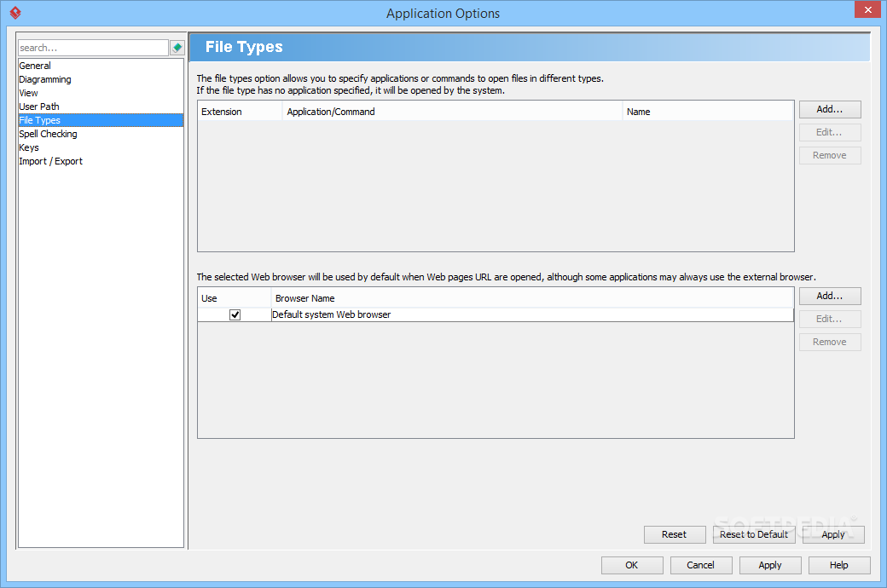Click the Apply button next to Reset to Default

click(833, 535)
